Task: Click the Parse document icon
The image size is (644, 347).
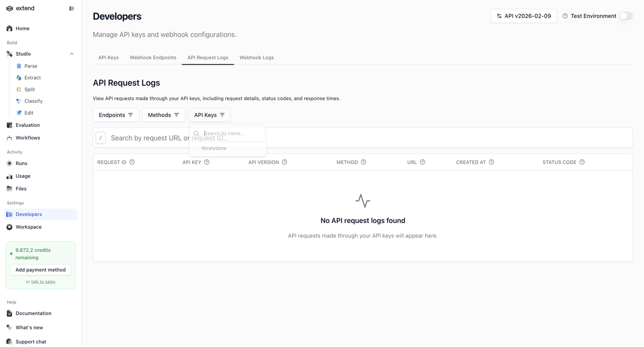Action: pyautogui.click(x=19, y=66)
